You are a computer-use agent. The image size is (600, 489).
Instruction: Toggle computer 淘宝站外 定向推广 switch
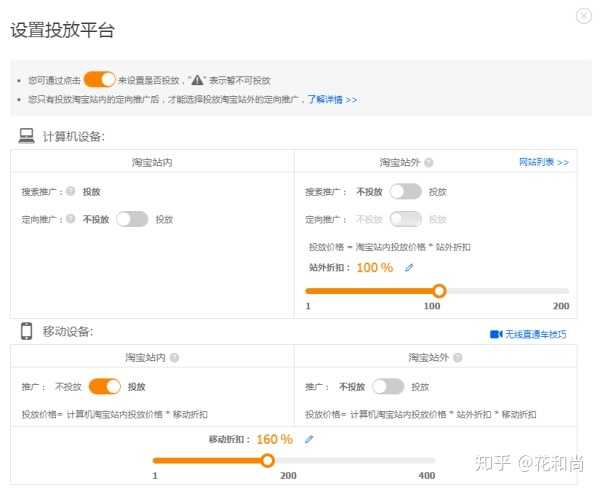click(x=405, y=219)
